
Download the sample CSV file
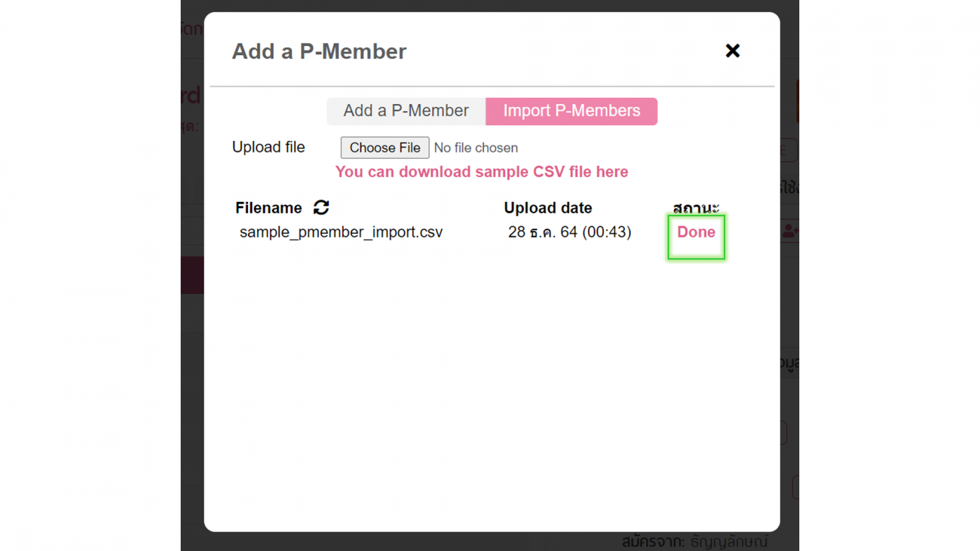tap(481, 172)
